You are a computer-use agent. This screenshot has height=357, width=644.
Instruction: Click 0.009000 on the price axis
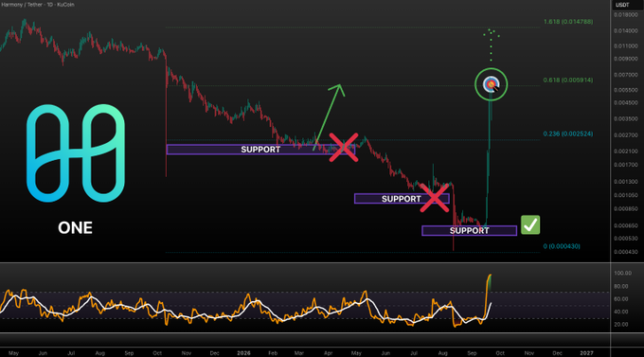coord(626,59)
